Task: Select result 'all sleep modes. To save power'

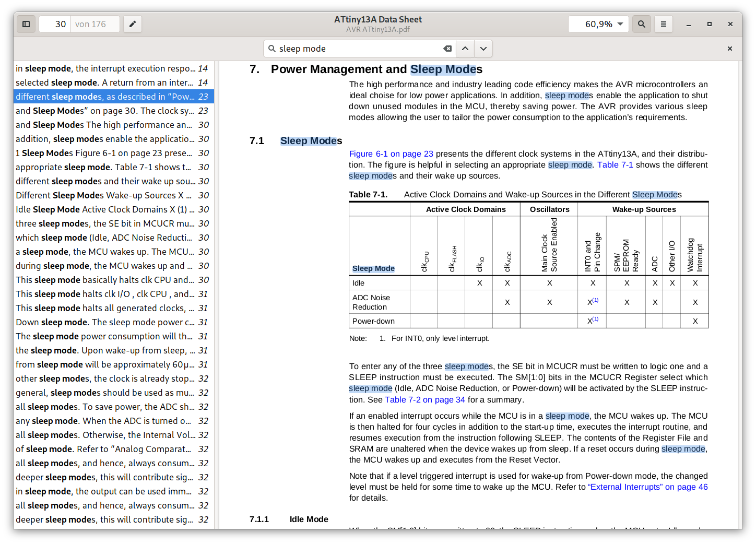Action: click(x=114, y=407)
